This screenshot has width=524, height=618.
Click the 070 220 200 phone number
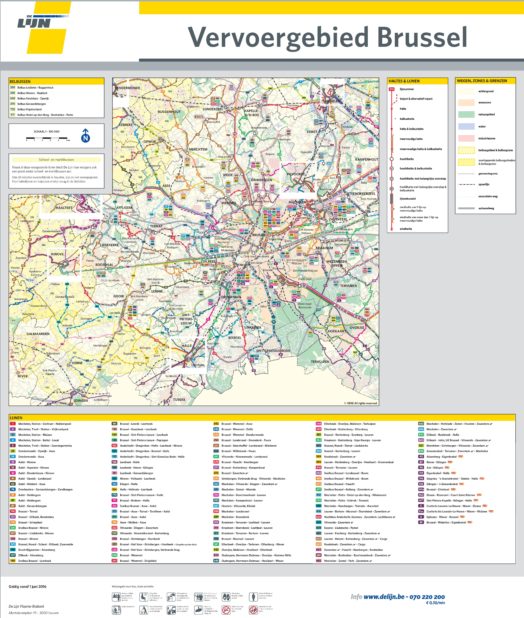pyautogui.click(x=427, y=597)
